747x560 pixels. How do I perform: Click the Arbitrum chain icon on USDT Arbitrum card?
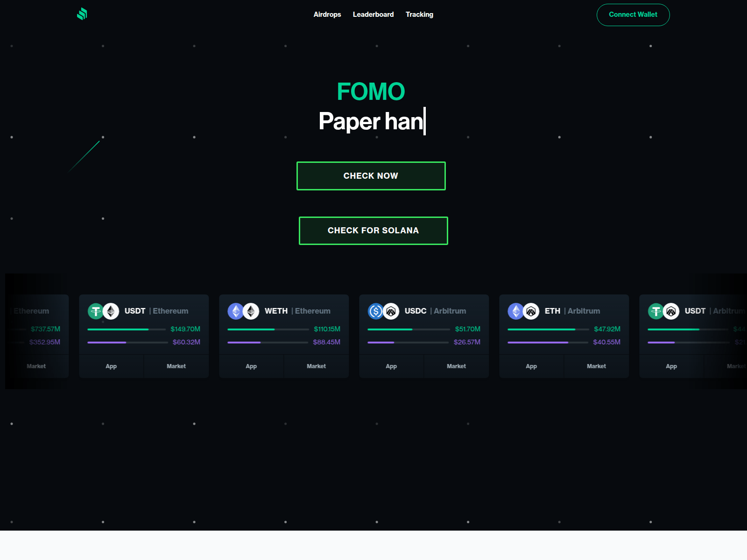point(671,311)
